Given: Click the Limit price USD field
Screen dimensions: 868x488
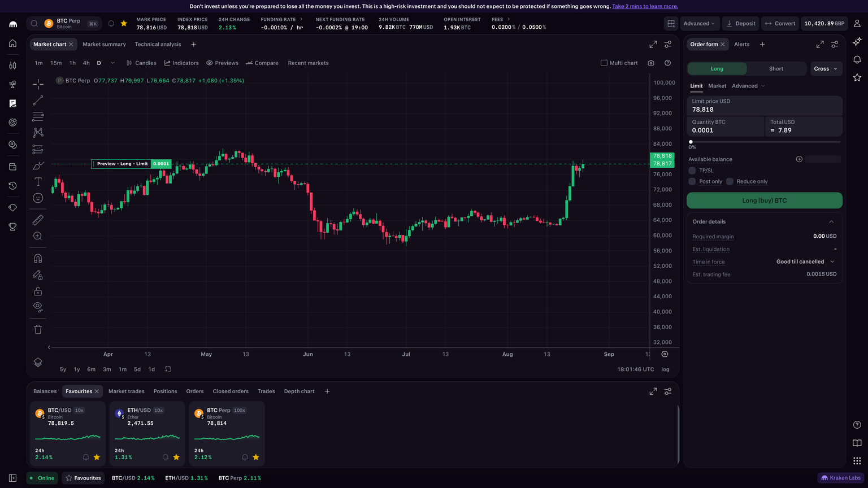Looking at the screenshot, I should point(764,106).
